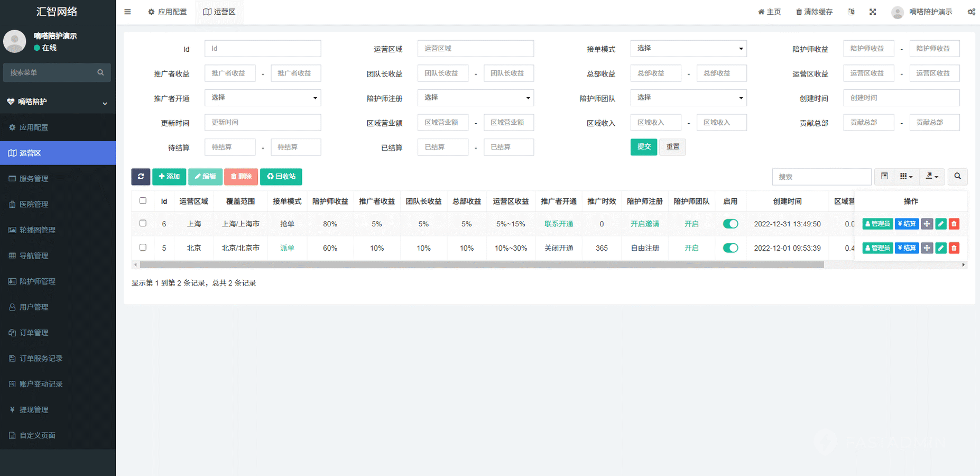Click the magnifier search toggle button
Screen dimensions: 980x476
(x=957, y=177)
